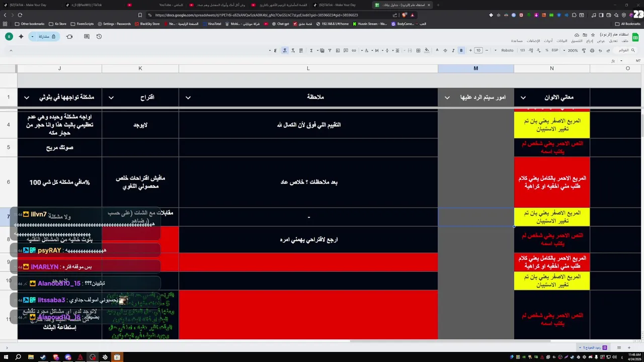Open the Gemini sparkle assistant
The width and height of the screenshot is (644, 362).
coord(21,36)
